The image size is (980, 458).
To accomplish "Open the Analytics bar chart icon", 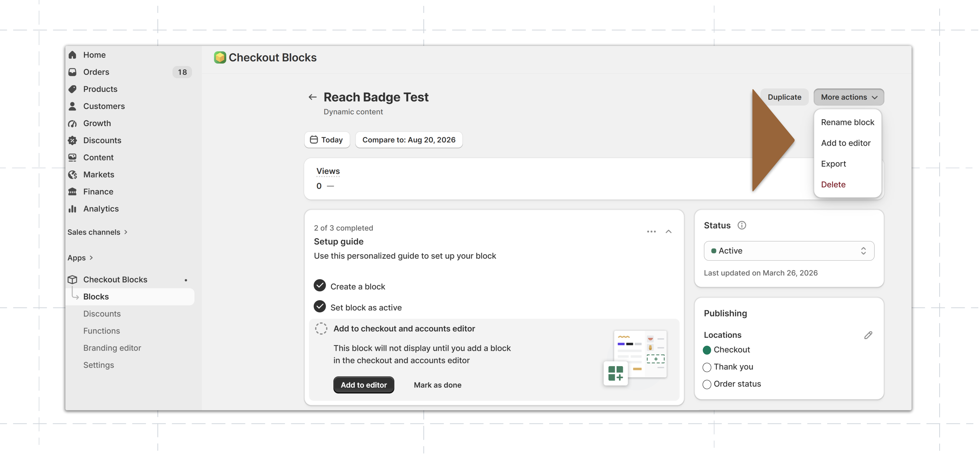I will point(72,209).
